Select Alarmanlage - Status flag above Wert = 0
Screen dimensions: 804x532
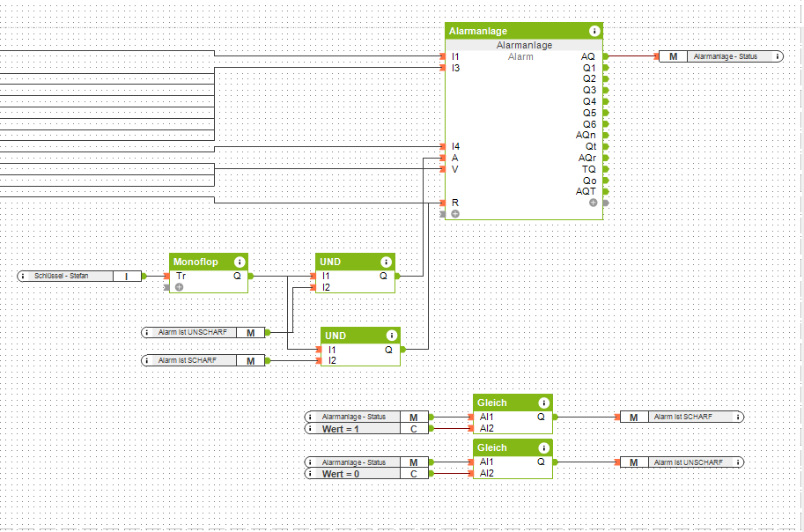(x=366, y=462)
